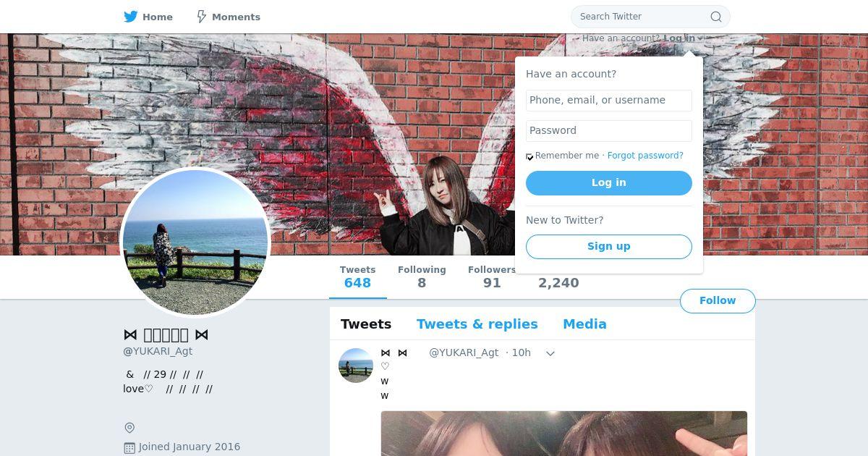Open the small tweet author avatar

pos(356,366)
